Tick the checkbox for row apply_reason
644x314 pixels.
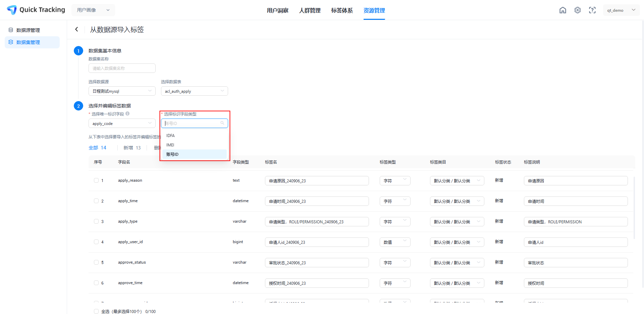(96, 180)
